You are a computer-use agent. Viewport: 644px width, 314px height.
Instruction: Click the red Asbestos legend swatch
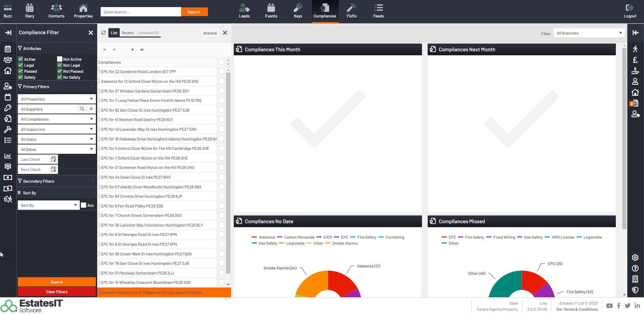254,237
